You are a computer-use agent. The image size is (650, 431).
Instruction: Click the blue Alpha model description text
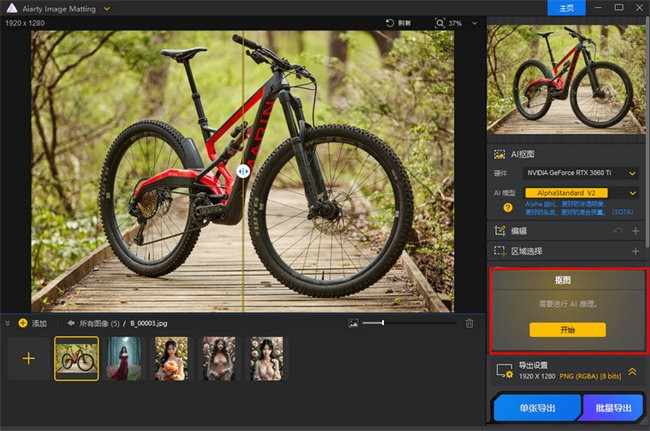pos(579,208)
